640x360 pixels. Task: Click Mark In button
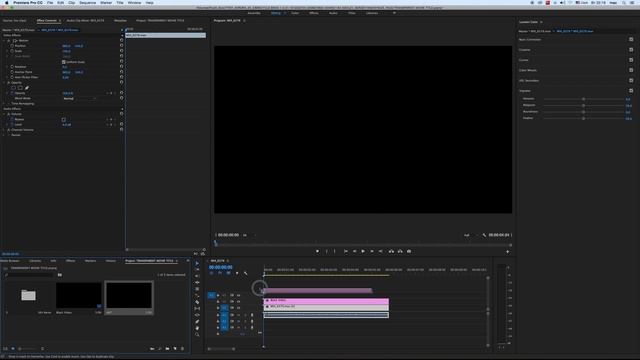click(x=327, y=251)
